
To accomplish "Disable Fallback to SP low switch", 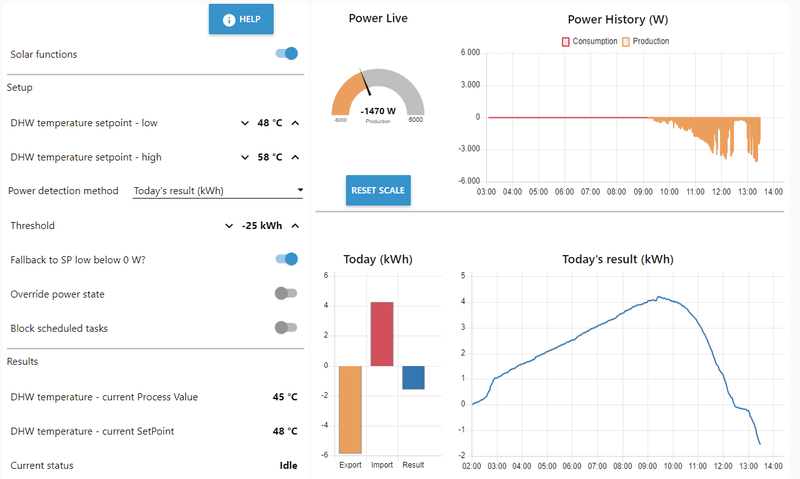I will point(286,259).
